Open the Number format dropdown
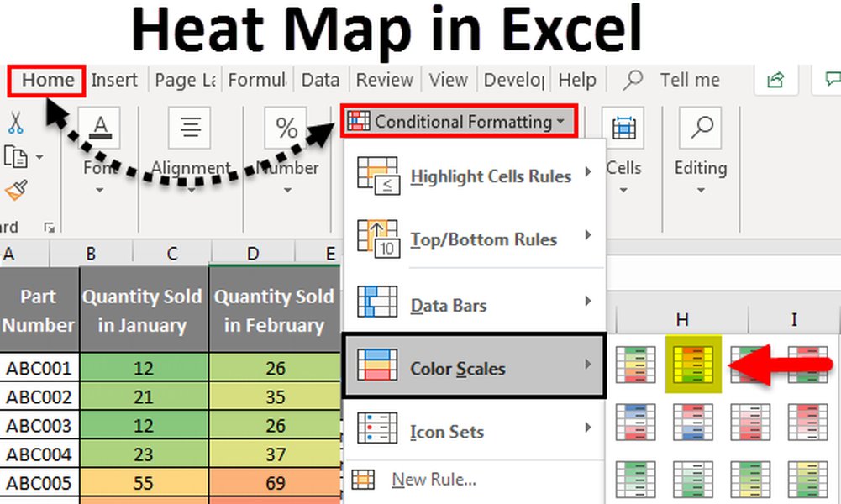 288,192
